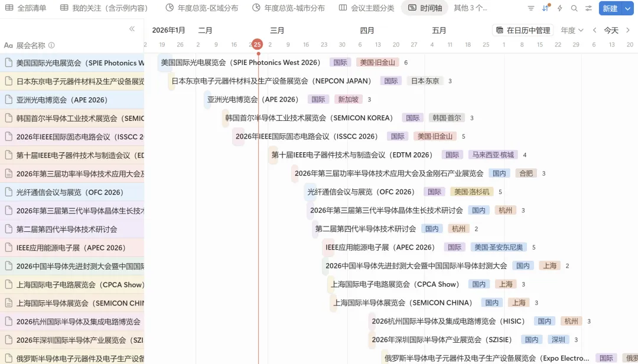
Task: Expand 其他 3 个 views list
Action: [x=470, y=8]
